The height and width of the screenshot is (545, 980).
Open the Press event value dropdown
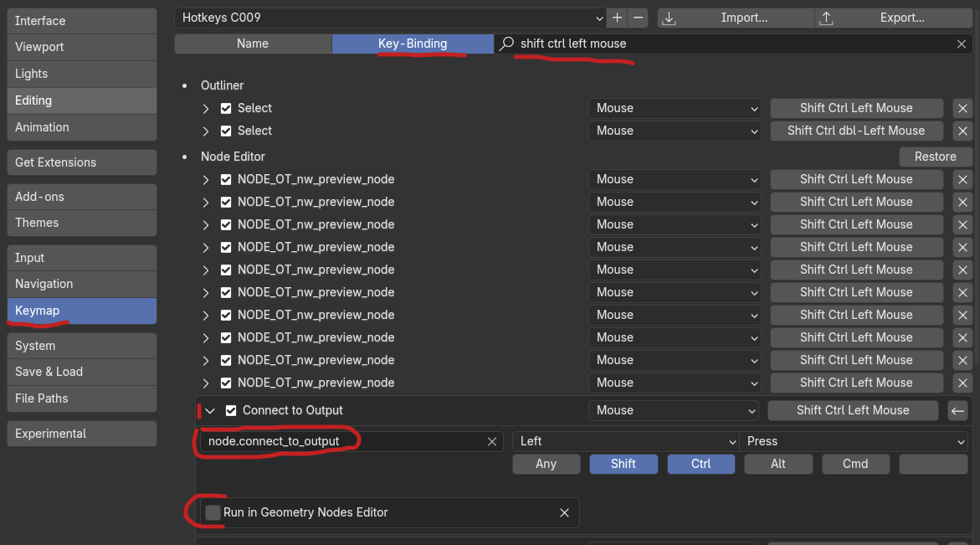(854, 441)
